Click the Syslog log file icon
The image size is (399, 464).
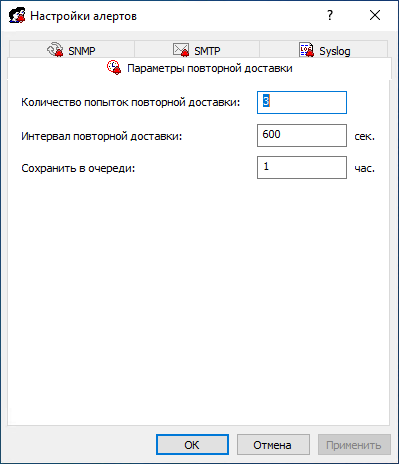coord(306,50)
